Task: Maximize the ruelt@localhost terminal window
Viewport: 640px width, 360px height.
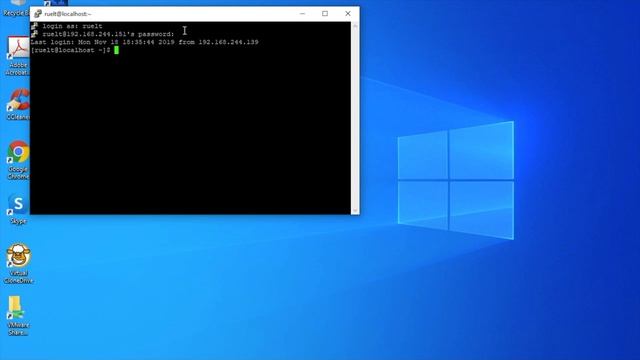Action: click(x=325, y=13)
